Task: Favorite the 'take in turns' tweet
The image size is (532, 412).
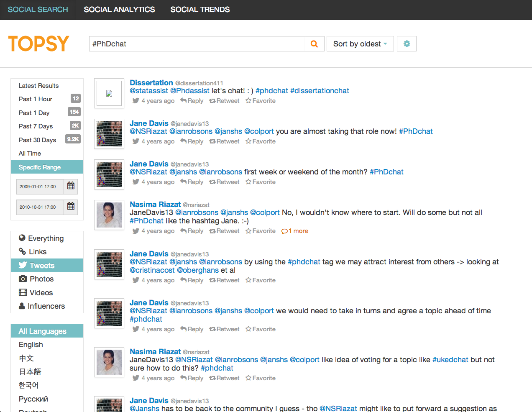Action: point(261,329)
